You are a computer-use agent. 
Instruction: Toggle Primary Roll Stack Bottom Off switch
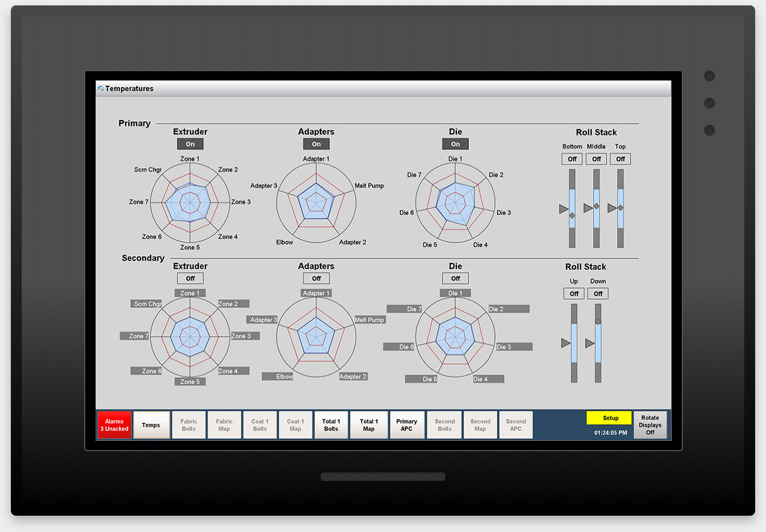572,159
